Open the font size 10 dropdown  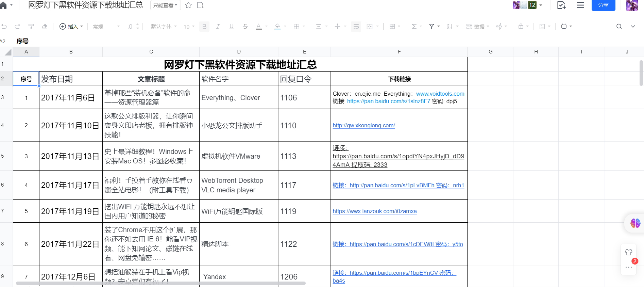click(189, 27)
